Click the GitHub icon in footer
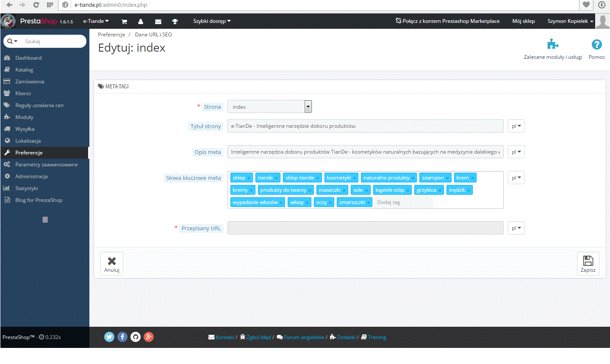610x364 pixels. click(136, 337)
